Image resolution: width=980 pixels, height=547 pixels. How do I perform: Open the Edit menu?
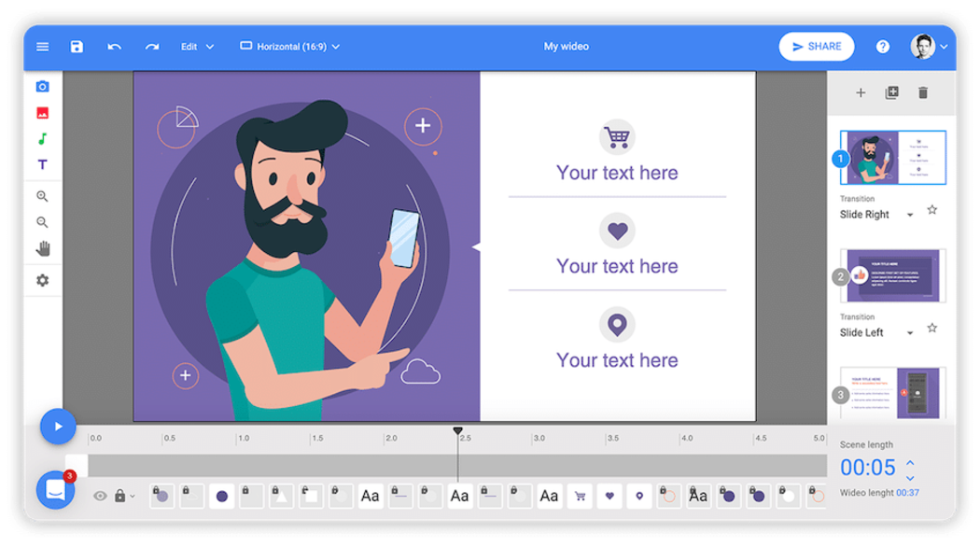click(x=196, y=46)
